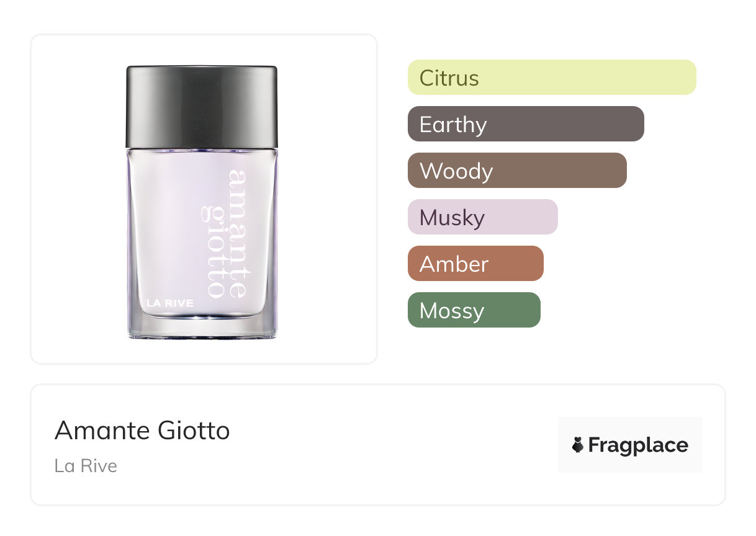Click the word 'Citrus' label
This screenshot has width=756, height=536.
[449, 78]
